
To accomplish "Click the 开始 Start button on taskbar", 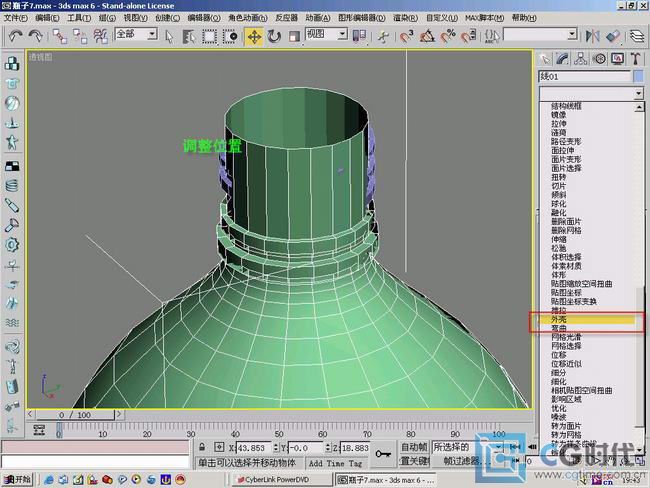I will 17,480.
